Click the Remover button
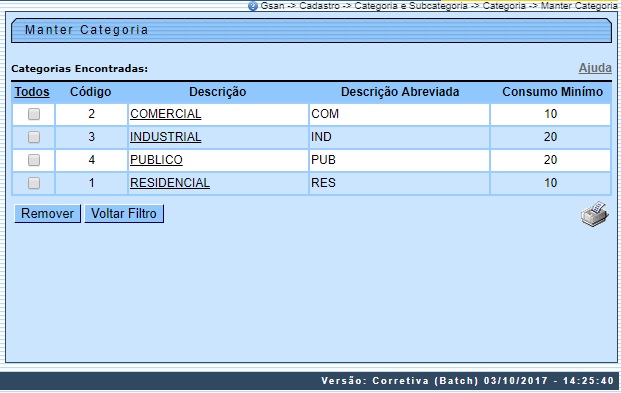Image resolution: width=621 pixels, height=393 pixels. (x=48, y=214)
